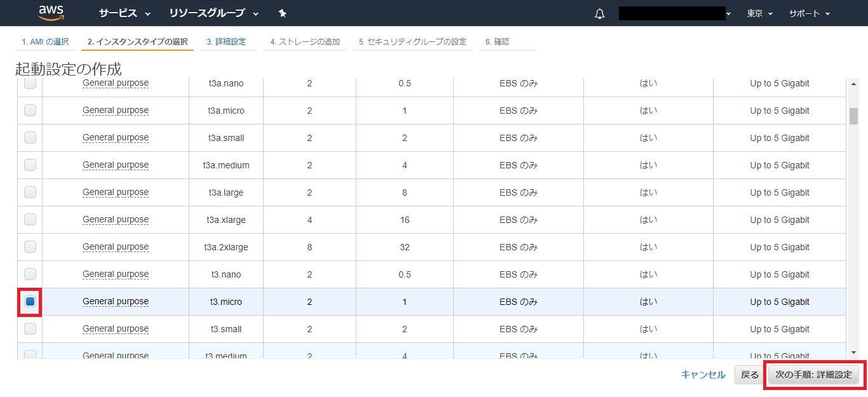The width and height of the screenshot is (868, 397).
Task: Click General purpose link in t3a.large row
Action: [116, 192]
